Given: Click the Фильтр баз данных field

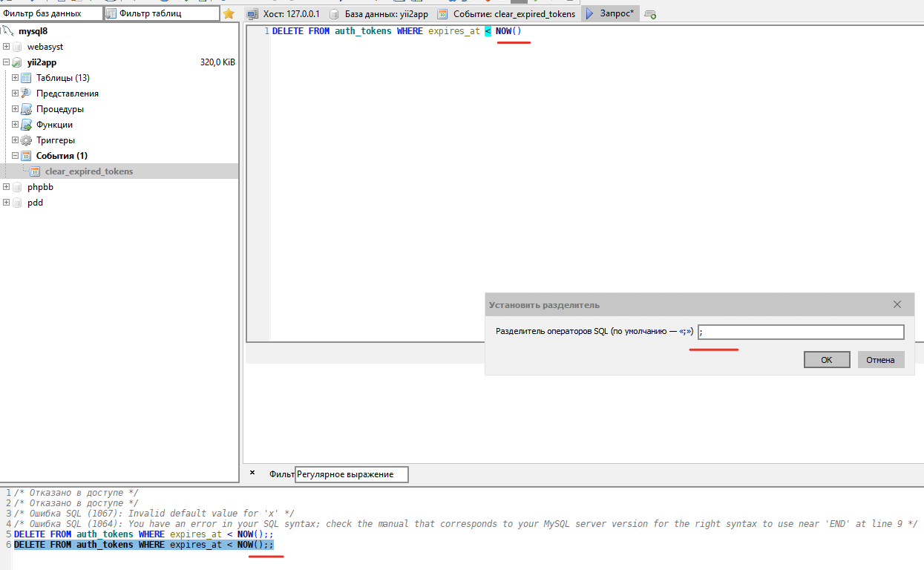Looking at the screenshot, I should click(51, 13).
